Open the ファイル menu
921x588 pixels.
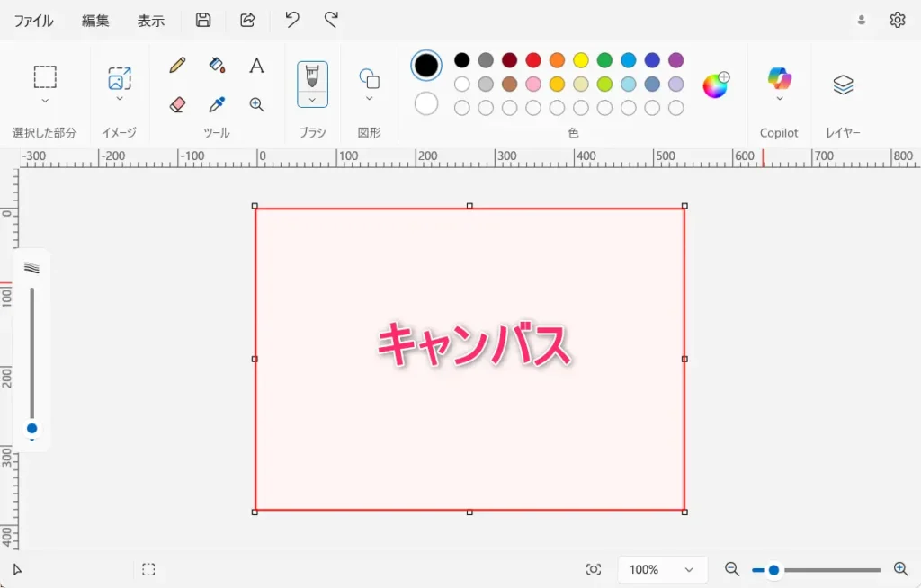point(33,21)
